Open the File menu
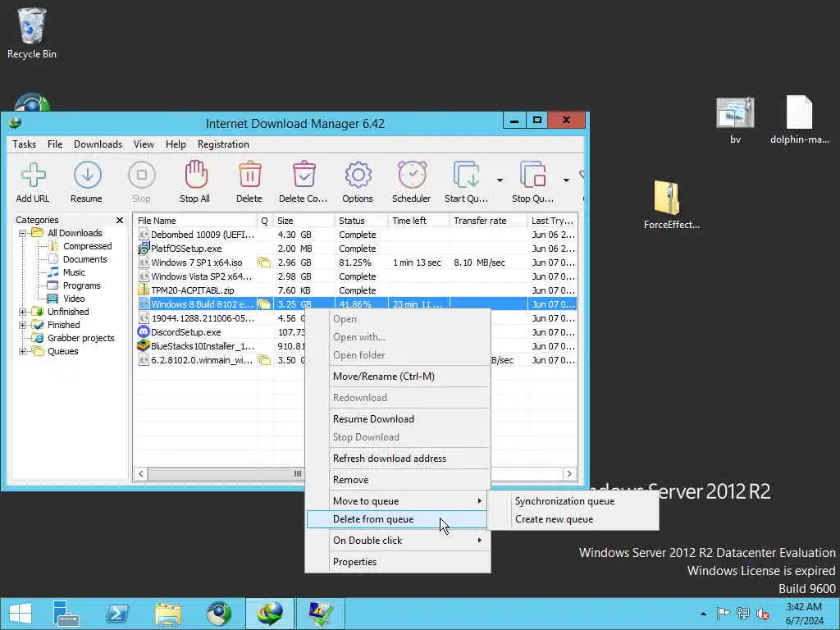 55,144
